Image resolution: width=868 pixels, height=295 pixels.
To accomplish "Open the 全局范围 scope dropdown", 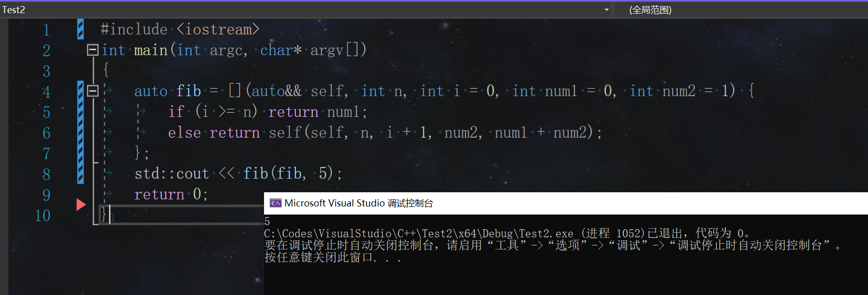I will pyautogui.click(x=650, y=10).
